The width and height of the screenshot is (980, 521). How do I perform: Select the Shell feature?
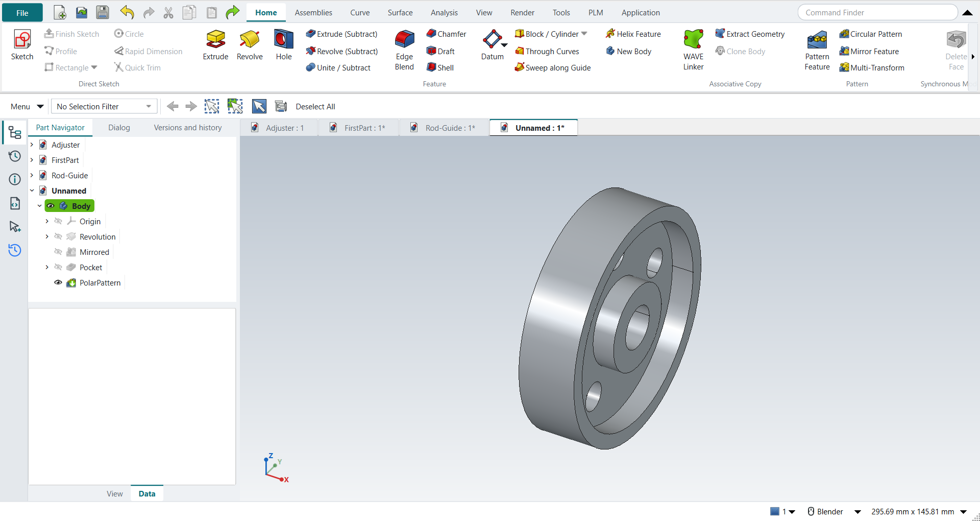tap(440, 67)
